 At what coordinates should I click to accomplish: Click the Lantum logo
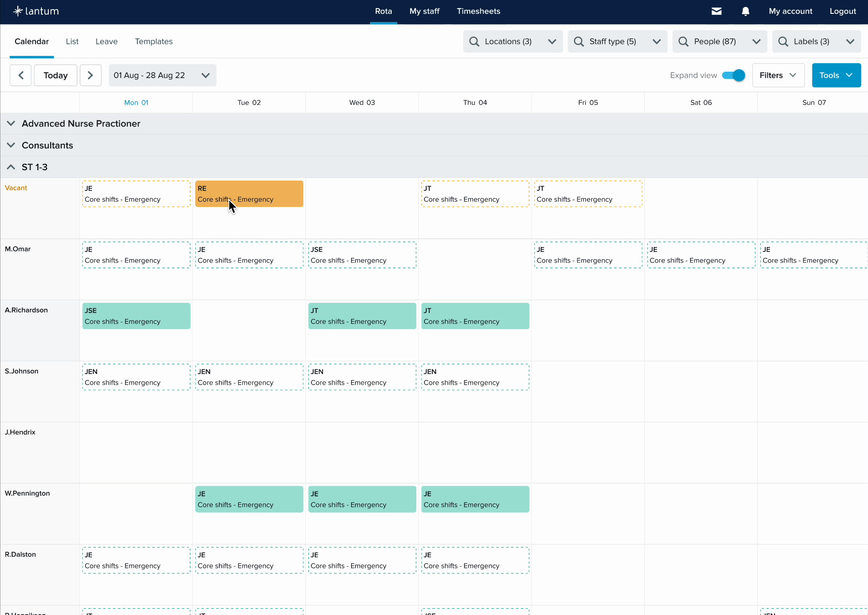pos(36,11)
